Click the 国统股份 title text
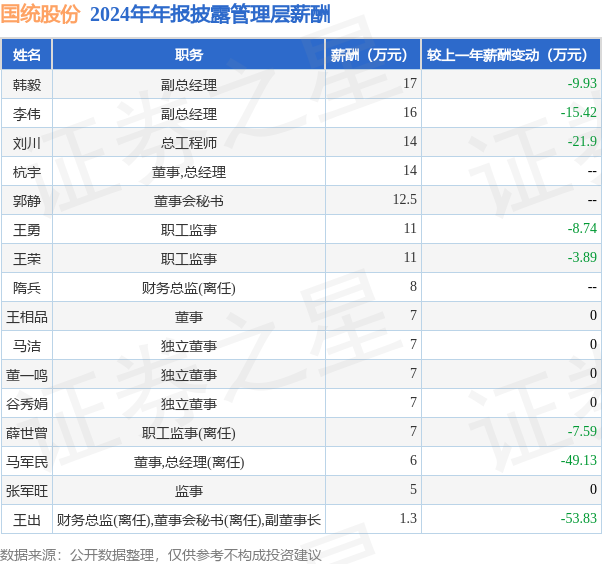The image size is (602, 564). point(40,15)
